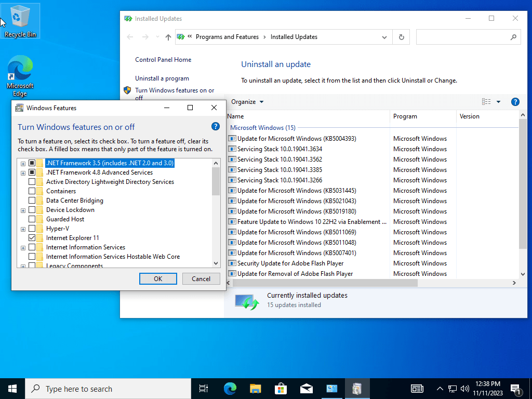Open Microsoft Store from the taskbar
This screenshot has height=399, width=532.
[281, 389]
